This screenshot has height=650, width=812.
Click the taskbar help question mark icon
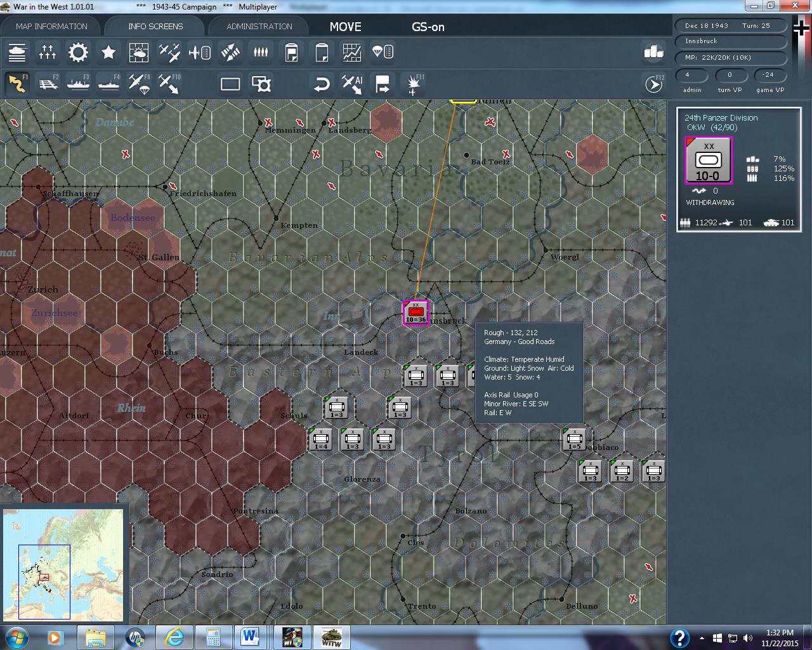point(679,637)
